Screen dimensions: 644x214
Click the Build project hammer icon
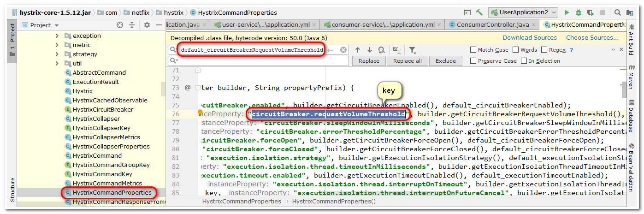click(x=480, y=12)
